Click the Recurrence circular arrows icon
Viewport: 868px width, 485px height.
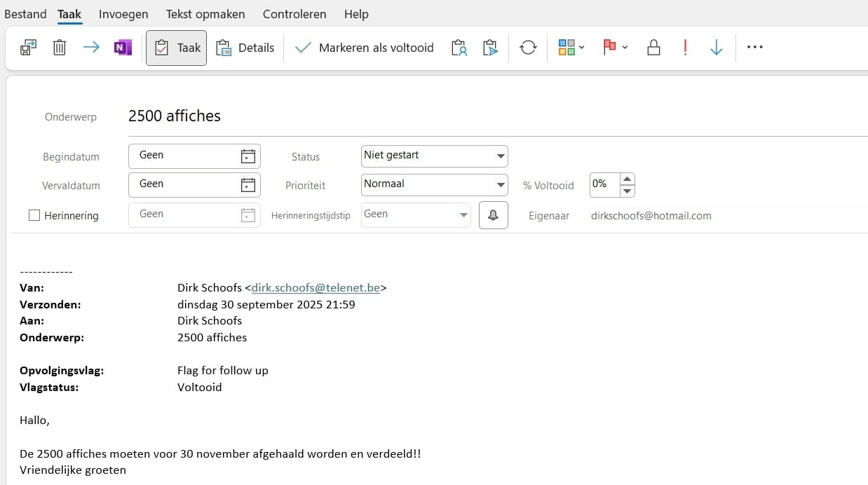[528, 48]
